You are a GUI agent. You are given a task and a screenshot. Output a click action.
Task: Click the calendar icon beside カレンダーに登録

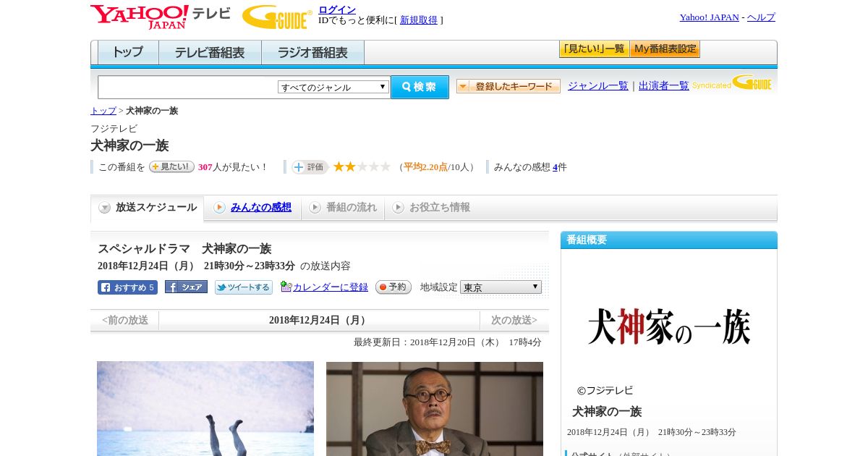[x=286, y=287]
